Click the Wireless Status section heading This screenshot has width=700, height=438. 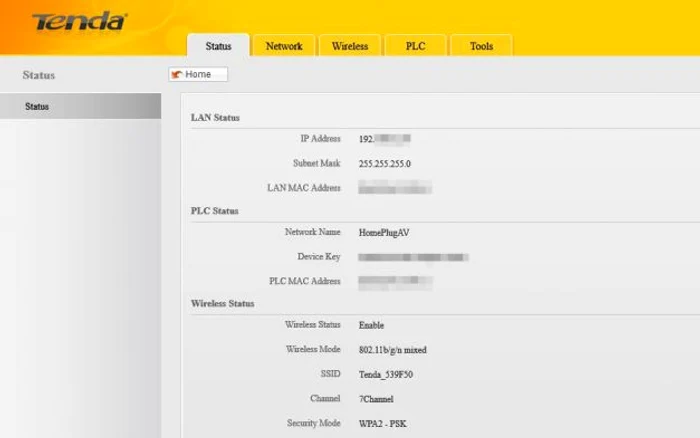(223, 304)
